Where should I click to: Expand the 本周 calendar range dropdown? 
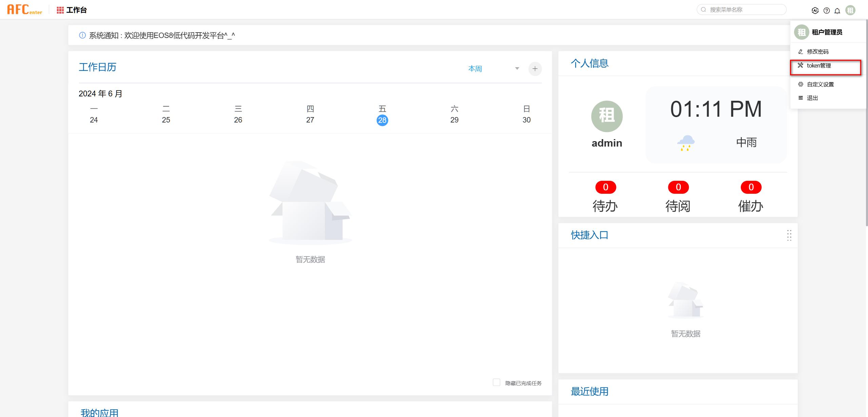475,68
